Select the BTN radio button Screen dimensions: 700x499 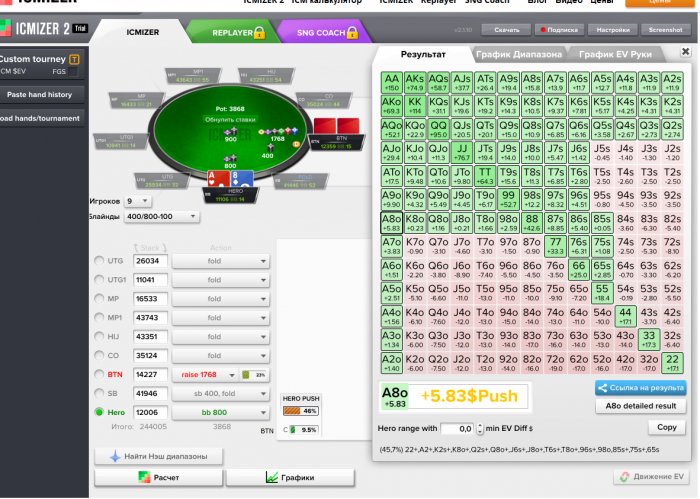[x=99, y=374]
